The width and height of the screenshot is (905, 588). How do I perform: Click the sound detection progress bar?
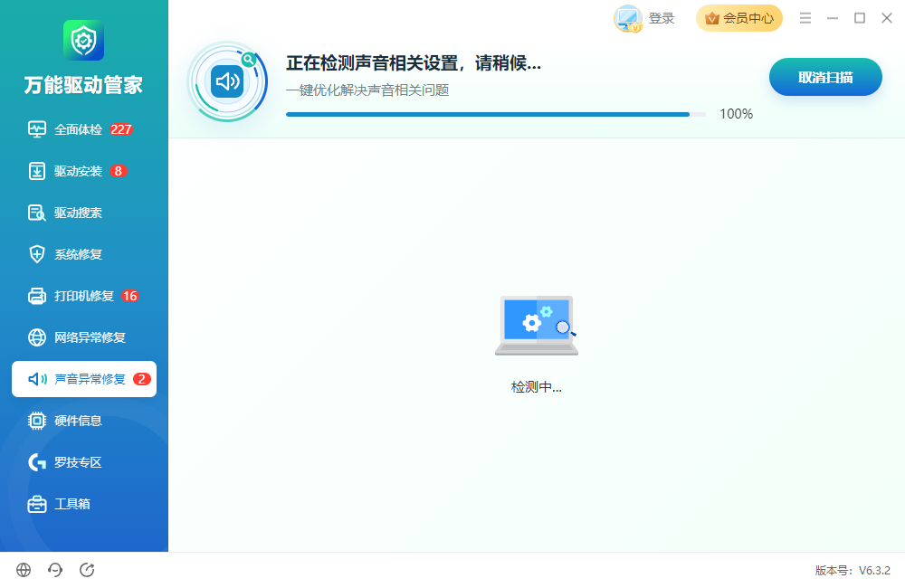click(496, 114)
